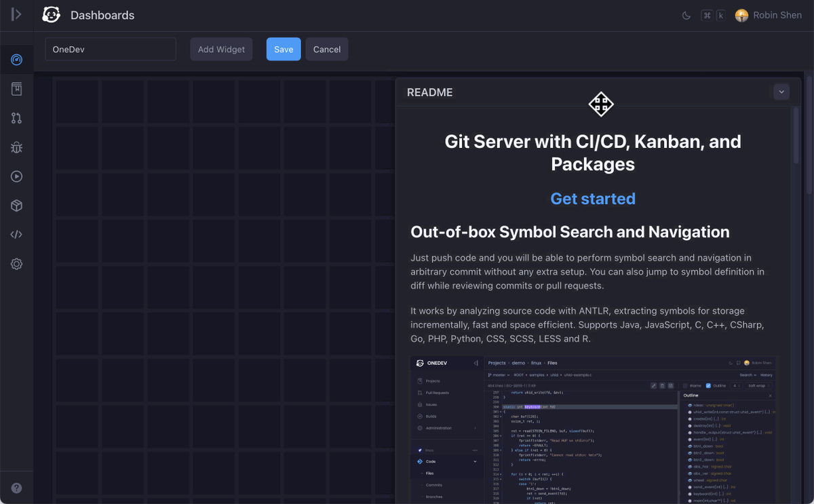Image resolution: width=814 pixels, height=504 pixels.
Task: Open Pull Requests from the sidebar
Action: [x=16, y=118]
